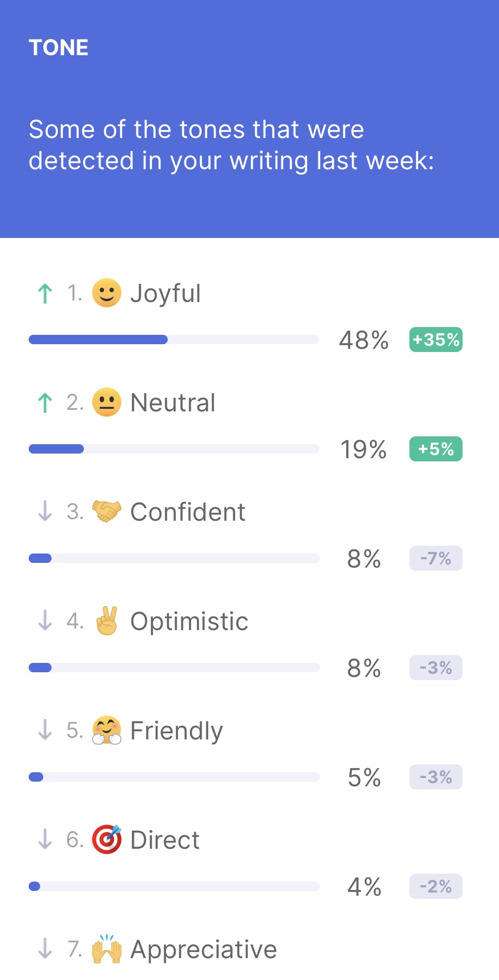Click the Joyful smiley face emoji
Screen dimensions: 499x980
pos(107,293)
